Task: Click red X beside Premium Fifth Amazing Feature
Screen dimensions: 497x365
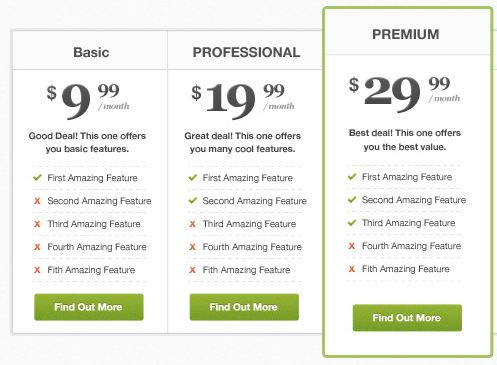Action: tap(352, 269)
